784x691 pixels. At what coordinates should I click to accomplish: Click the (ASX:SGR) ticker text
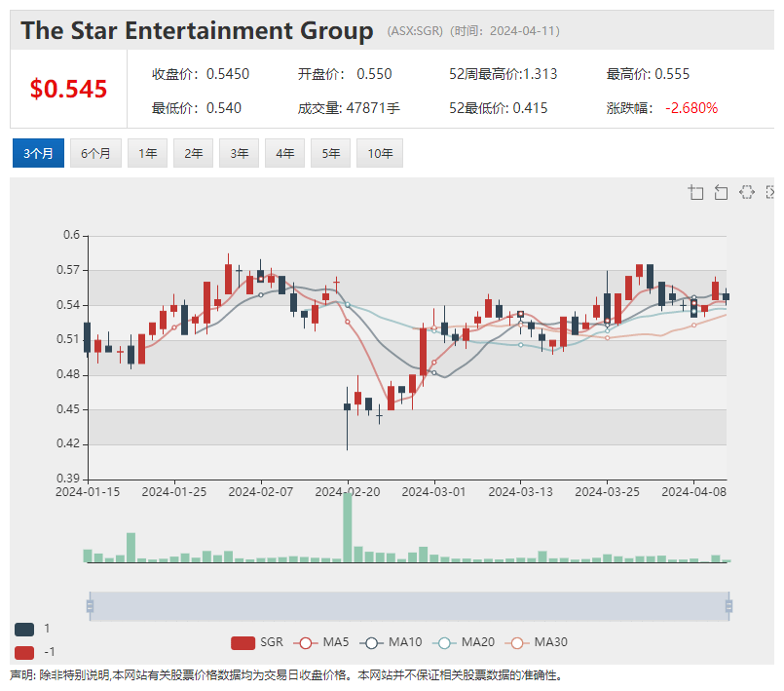[415, 31]
